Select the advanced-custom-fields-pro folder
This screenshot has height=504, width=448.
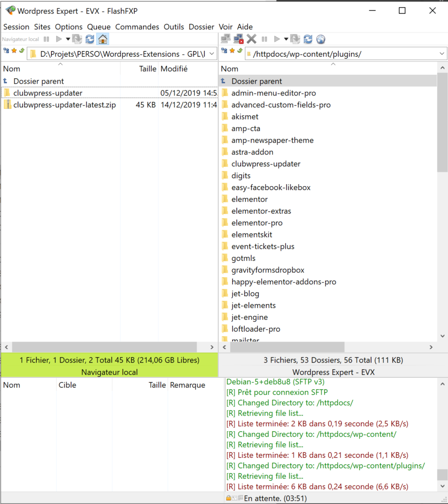tap(328, 105)
